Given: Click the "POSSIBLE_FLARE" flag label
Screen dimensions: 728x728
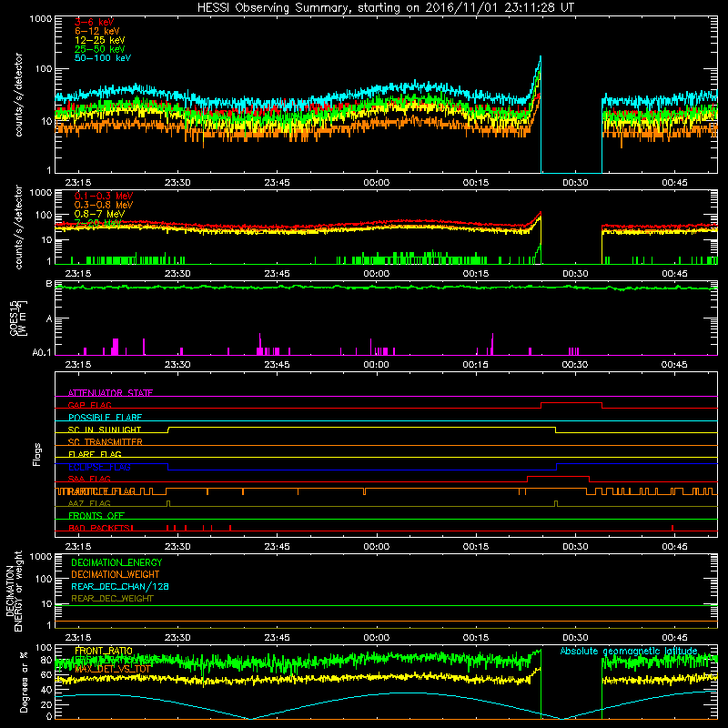Looking at the screenshot, I should (x=105, y=418).
